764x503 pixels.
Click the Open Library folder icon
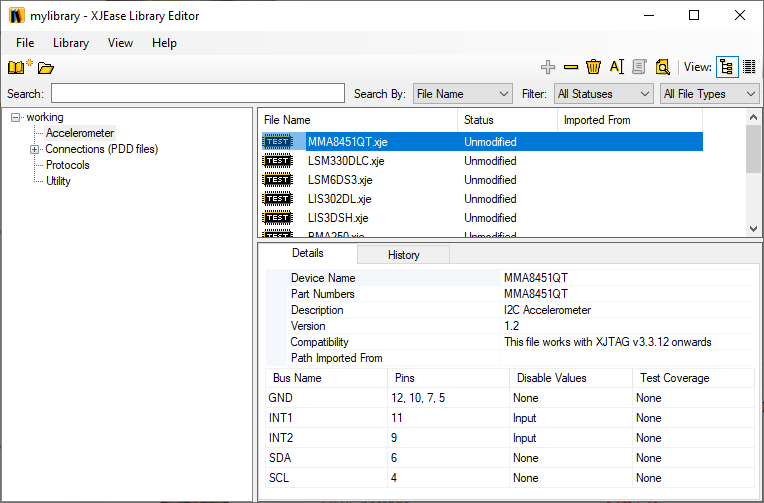46,68
